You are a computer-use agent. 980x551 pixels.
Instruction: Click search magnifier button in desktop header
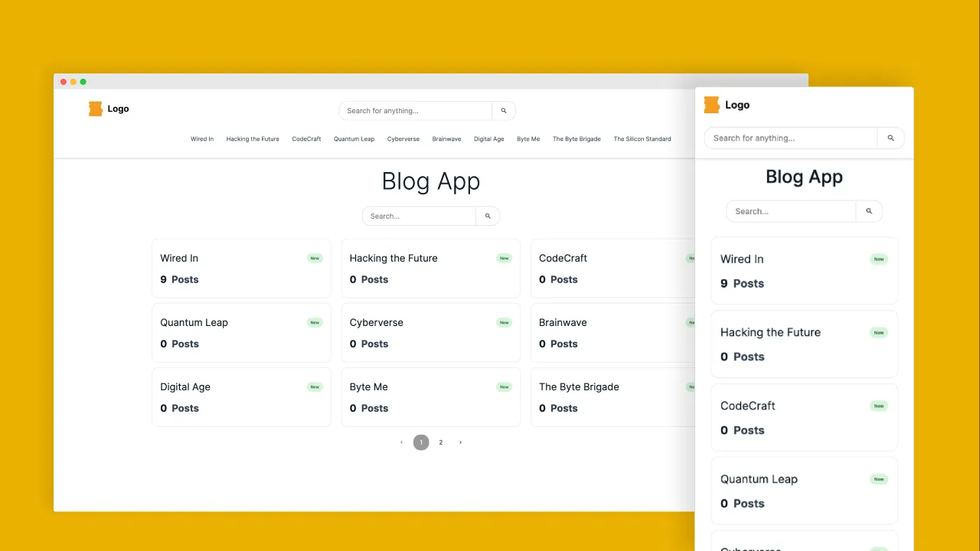504,111
